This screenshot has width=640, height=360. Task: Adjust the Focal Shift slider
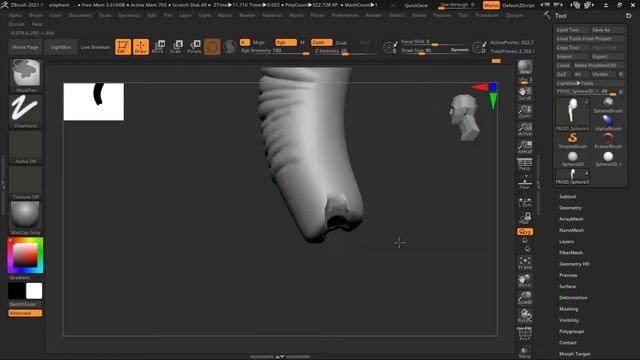[x=433, y=42]
